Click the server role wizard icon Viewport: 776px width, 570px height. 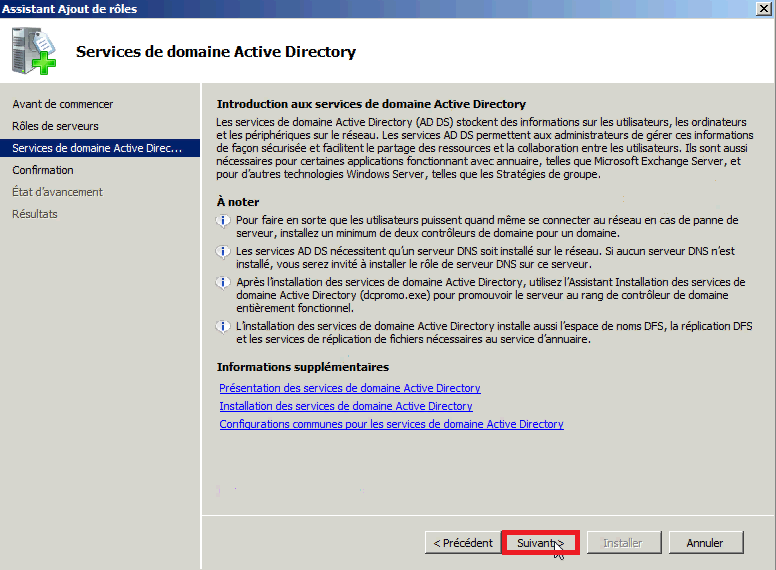click(34, 51)
